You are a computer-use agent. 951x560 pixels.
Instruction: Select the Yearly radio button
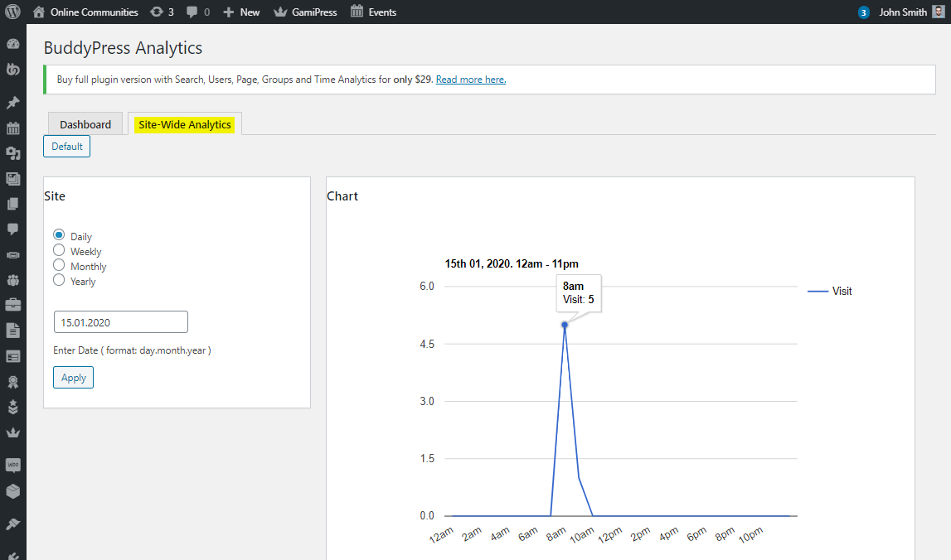click(59, 281)
